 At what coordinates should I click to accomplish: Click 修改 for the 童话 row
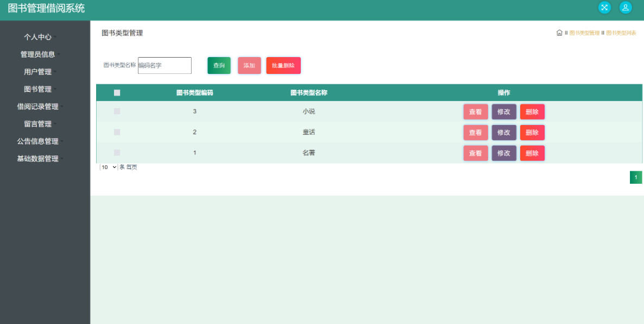504,133
